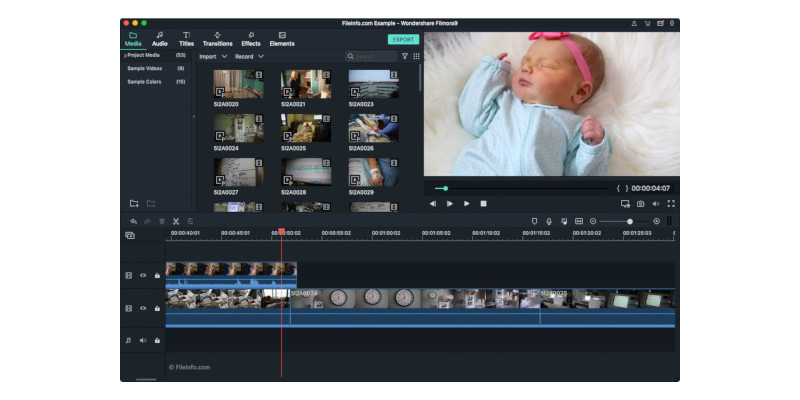Open the filter icon in media library
800x400 pixels.
(404, 56)
